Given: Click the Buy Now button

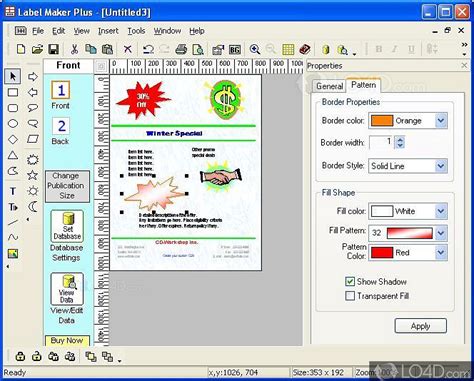Looking at the screenshot, I should click(67, 340).
